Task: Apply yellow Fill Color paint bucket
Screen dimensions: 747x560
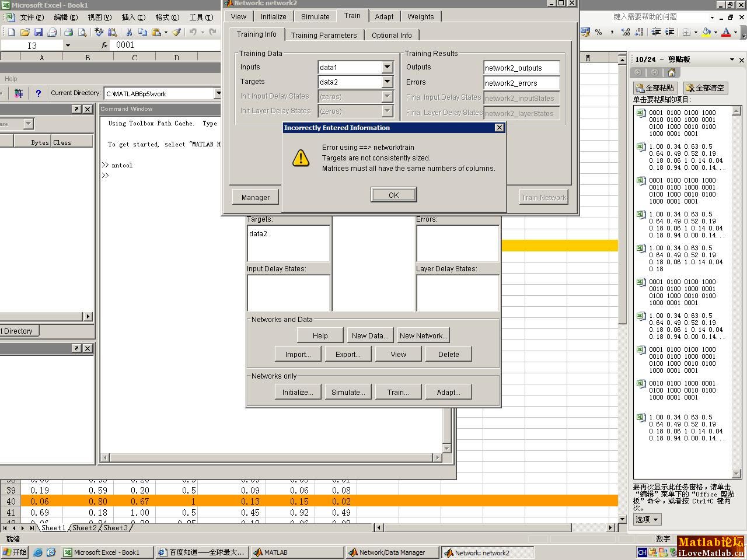Action: pos(706,32)
